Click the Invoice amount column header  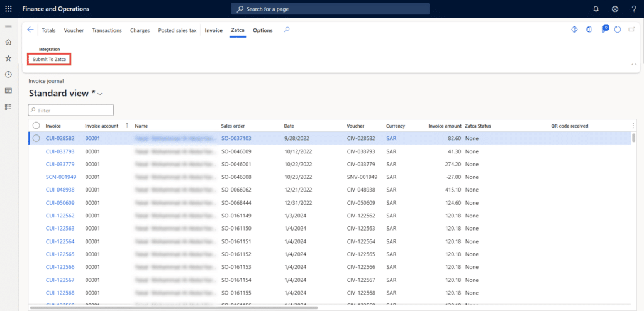[x=445, y=126]
